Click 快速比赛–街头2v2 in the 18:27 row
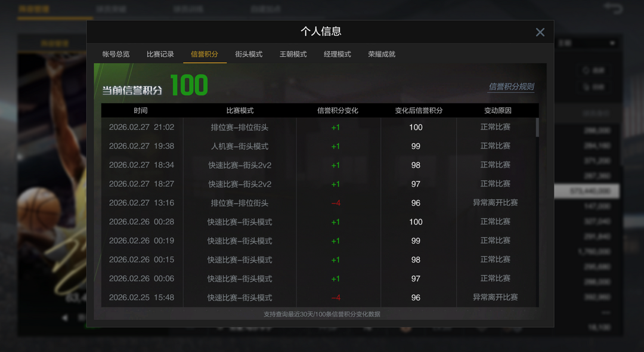This screenshot has height=352, width=644. coord(240,184)
